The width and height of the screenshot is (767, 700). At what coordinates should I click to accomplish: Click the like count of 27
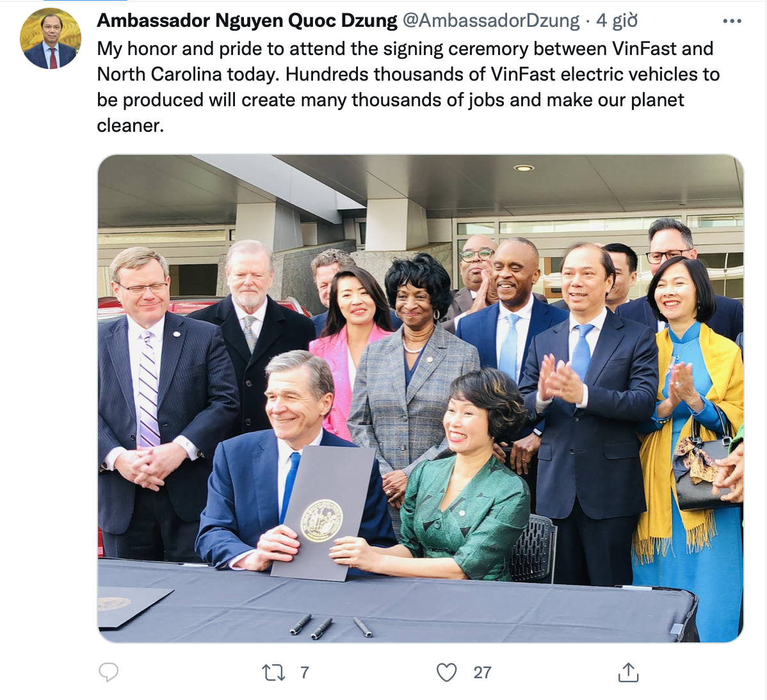(482, 672)
